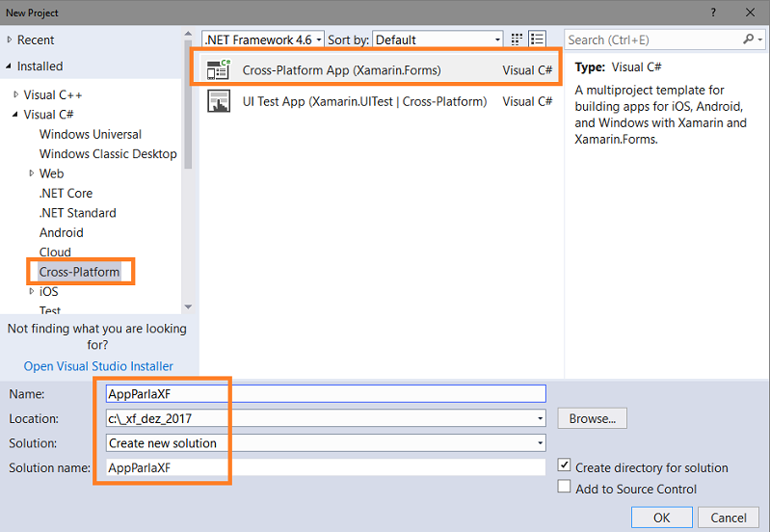Select the .NET Core category
The image size is (770, 532).
pos(66,193)
